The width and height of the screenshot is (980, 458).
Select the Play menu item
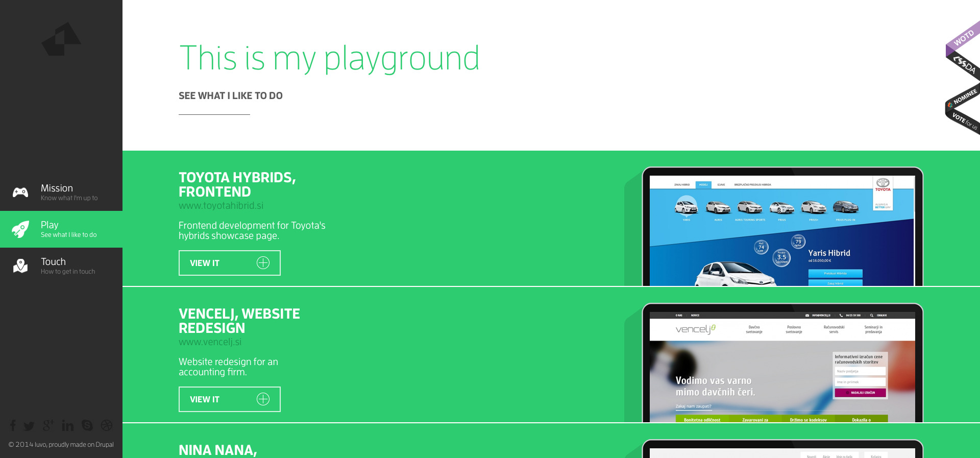tap(61, 229)
